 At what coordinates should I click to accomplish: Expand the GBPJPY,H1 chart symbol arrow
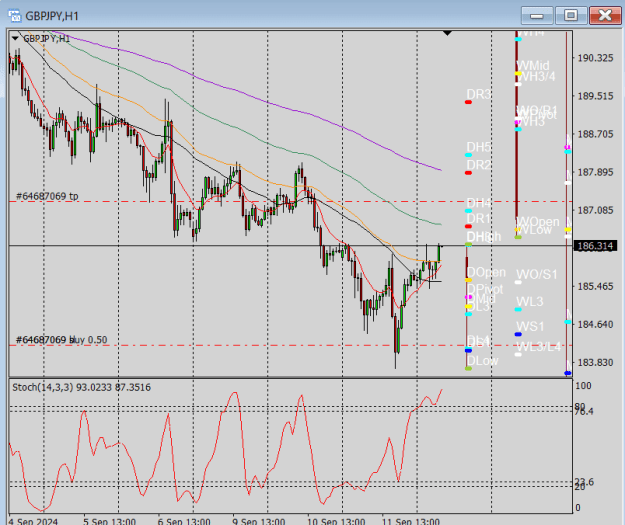(x=15, y=39)
